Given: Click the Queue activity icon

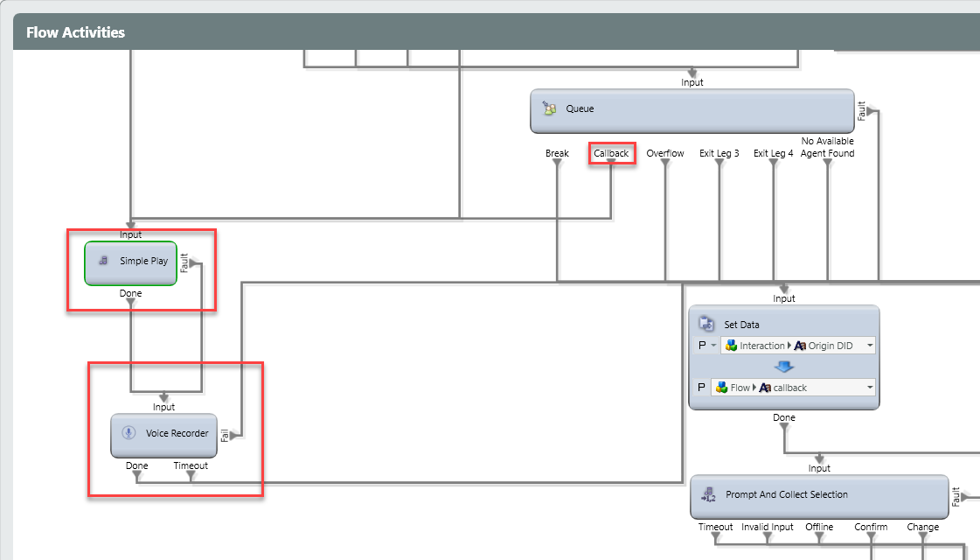Looking at the screenshot, I should coord(549,109).
